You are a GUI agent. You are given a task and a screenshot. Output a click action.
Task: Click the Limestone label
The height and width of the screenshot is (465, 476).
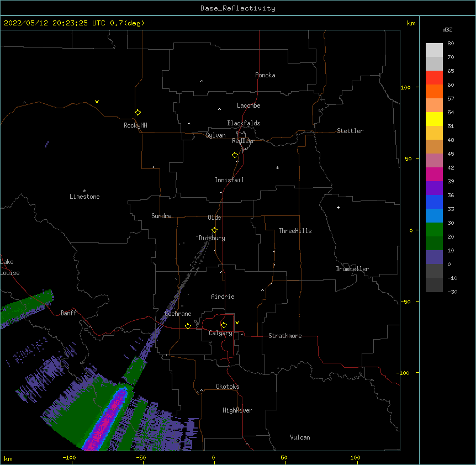[84, 197]
